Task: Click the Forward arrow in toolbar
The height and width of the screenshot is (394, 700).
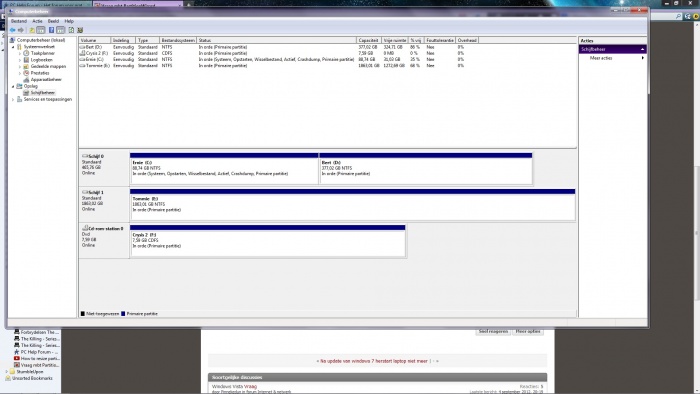Action: [x=21, y=30]
